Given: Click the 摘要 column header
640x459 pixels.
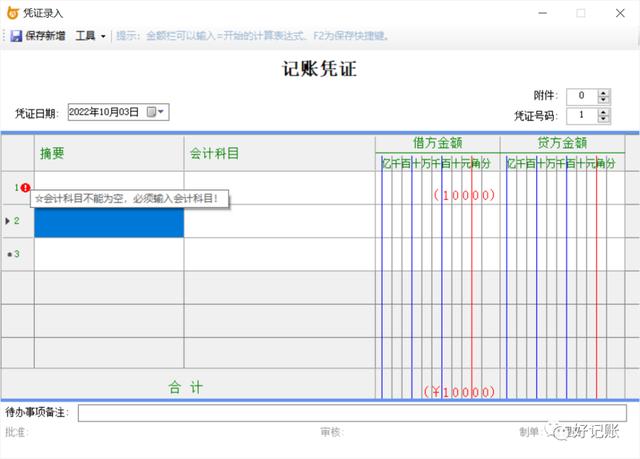Looking at the screenshot, I should (109, 153).
